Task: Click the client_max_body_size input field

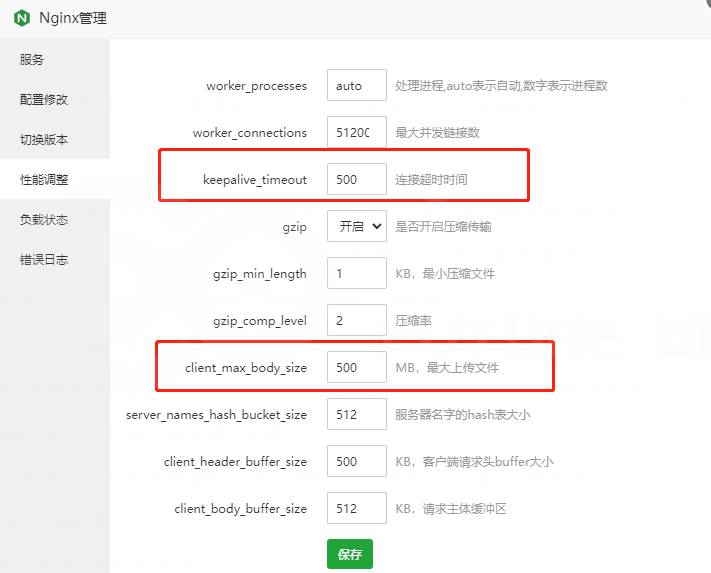Action: (x=357, y=367)
